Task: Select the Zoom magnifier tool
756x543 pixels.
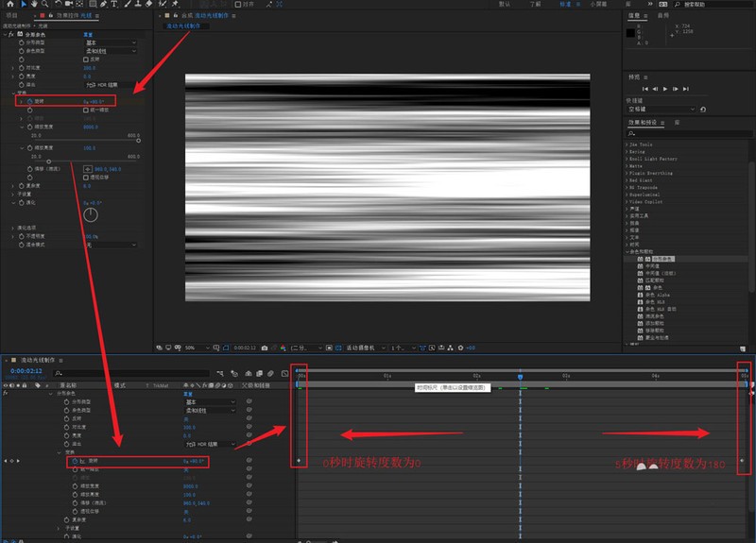Action: 45,4
